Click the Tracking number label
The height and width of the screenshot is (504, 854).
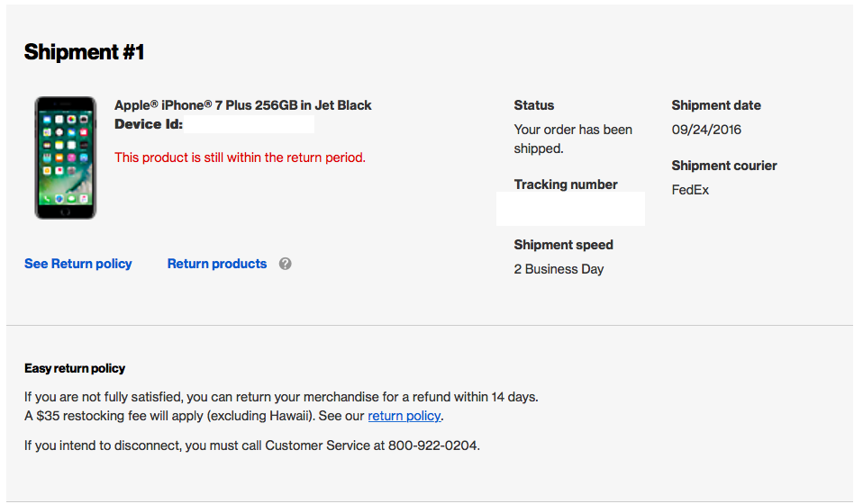tap(566, 184)
